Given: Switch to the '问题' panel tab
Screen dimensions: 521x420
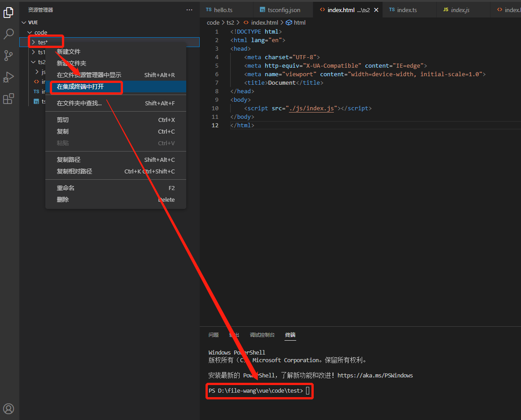Looking at the screenshot, I should pyautogui.click(x=214, y=335).
